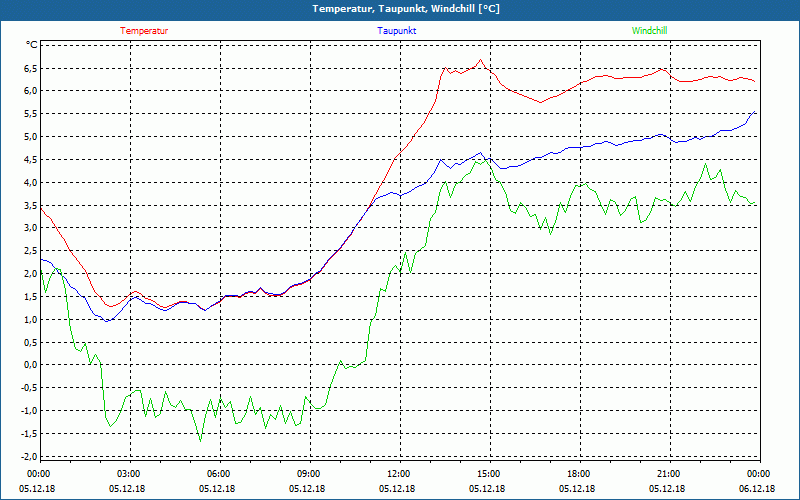
Task: Click the 2,5 y-axis value
Action: [31, 251]
